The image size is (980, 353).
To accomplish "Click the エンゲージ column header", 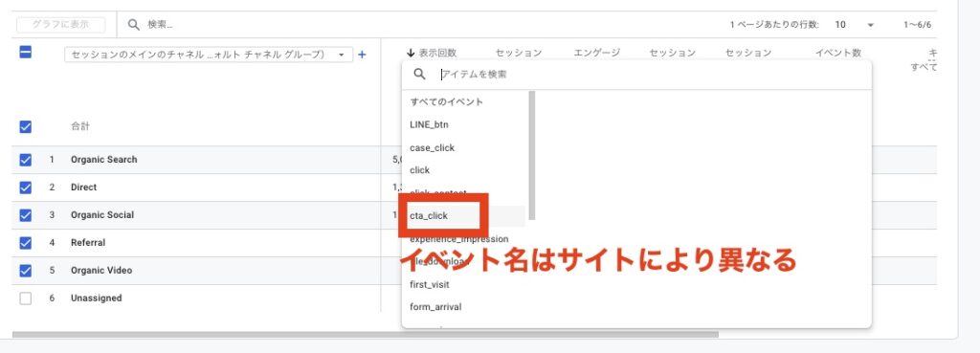I will point(597,54).
